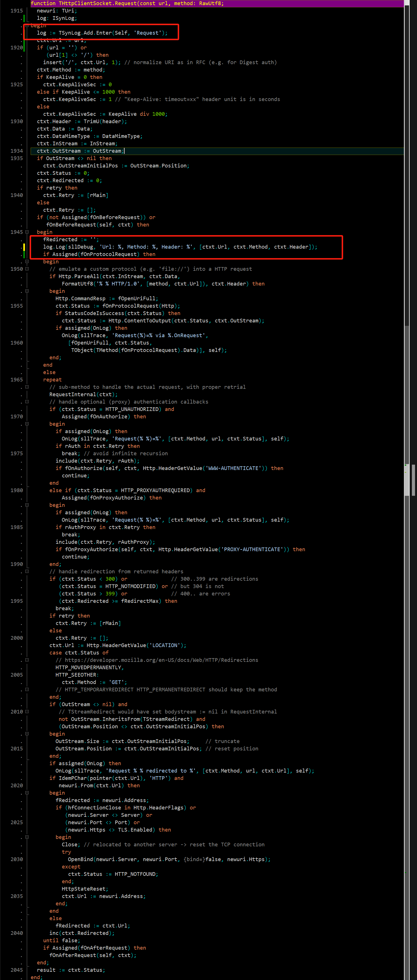Image resolution: width=417 pixels, height=980 pixels.
Task: Click 'ctxt.Status := HTTP_NOTFOUND;' line
Action: point(113,874)
